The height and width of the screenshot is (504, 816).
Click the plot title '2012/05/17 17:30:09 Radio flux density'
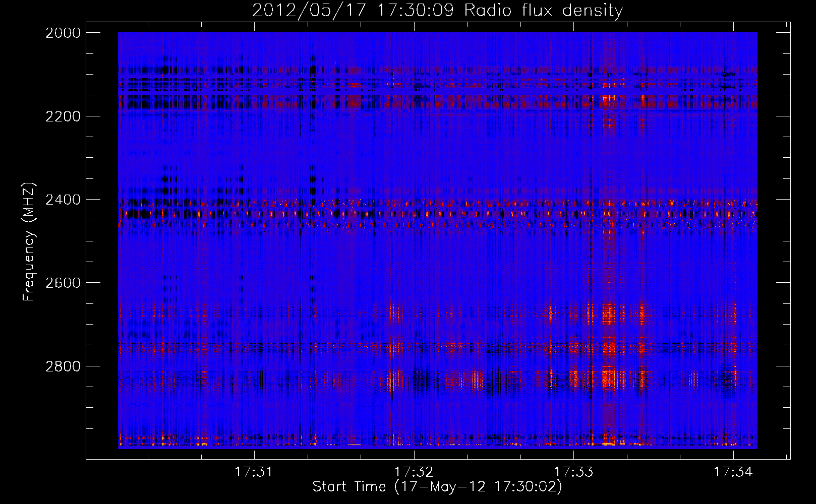coord(437,11)
